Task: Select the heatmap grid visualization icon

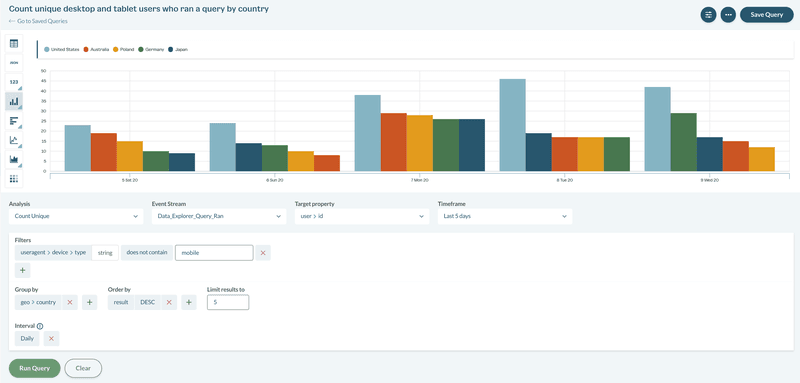Action: coord(14,179)
